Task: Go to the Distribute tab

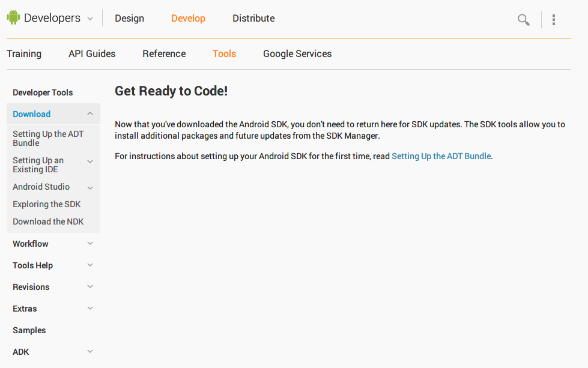Action: 253,19
